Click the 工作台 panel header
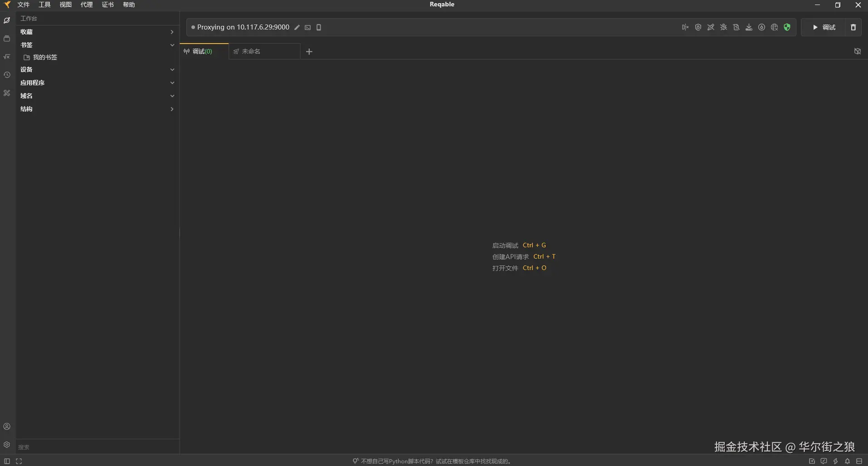Image resolution: width=868 pixels, height=466 pixels. point(29,18)
